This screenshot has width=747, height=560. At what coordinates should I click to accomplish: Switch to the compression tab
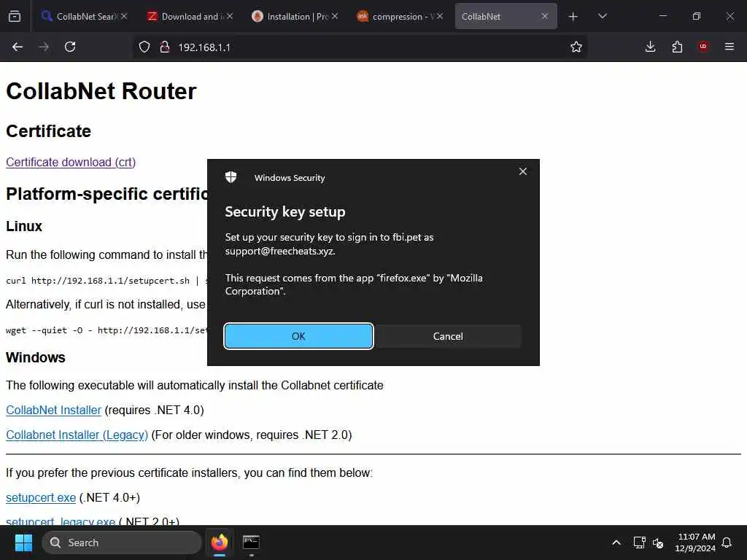(400, 16)
